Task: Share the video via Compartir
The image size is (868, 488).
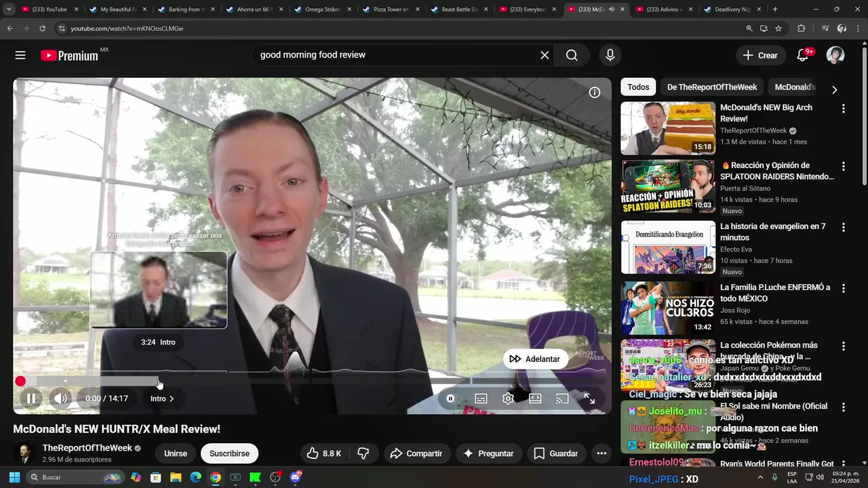Action: point(417,453)
